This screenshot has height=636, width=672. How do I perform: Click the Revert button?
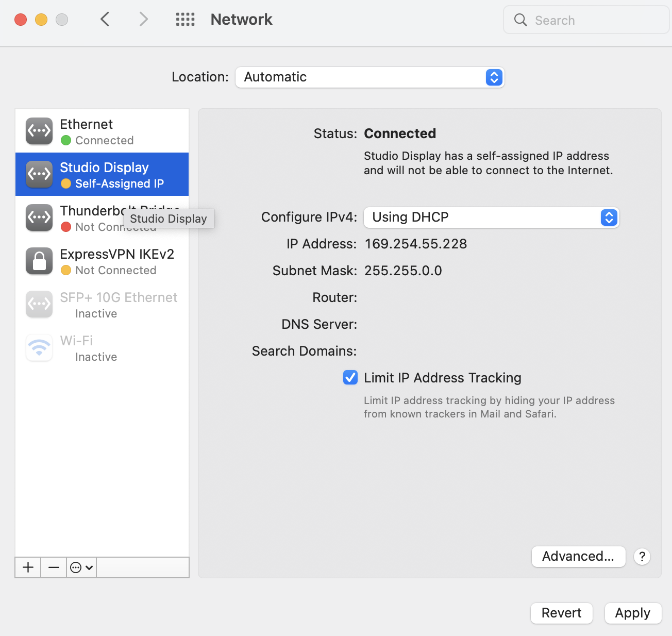click(x=561, y=613)
